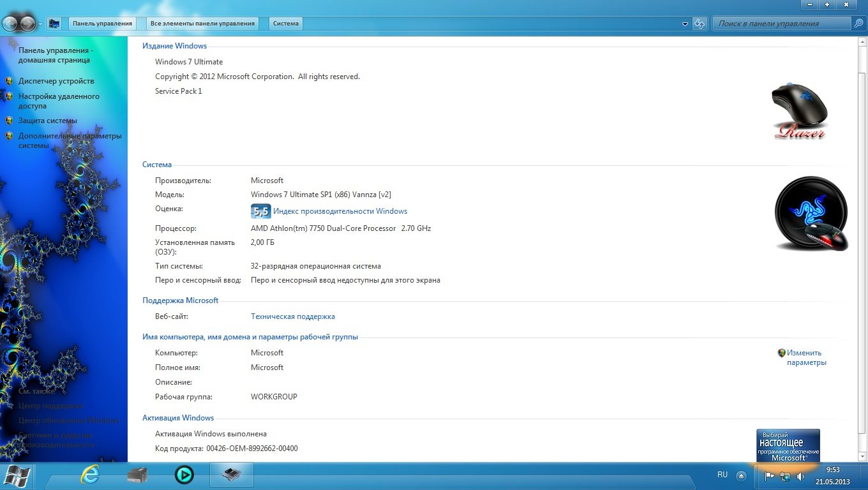The image size is (868, 490).
Task: Click shield icon beside 'Настройка удаленного доступа'
Action: (9, 96)
